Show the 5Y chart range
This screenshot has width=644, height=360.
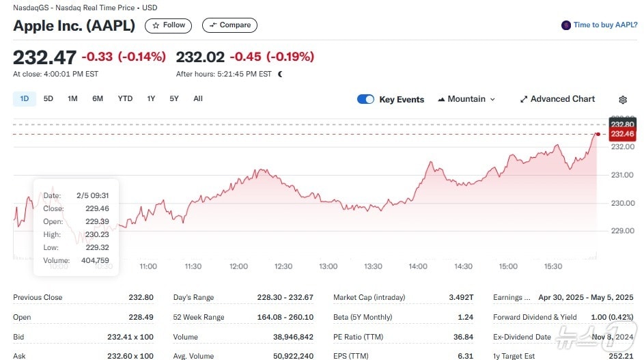coord(174,99)
